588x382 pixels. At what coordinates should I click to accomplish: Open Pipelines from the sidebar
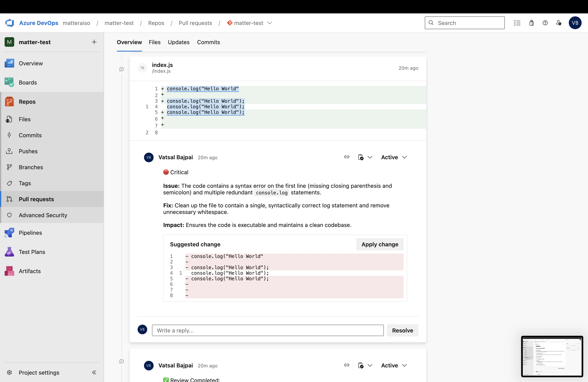(30, 233)
